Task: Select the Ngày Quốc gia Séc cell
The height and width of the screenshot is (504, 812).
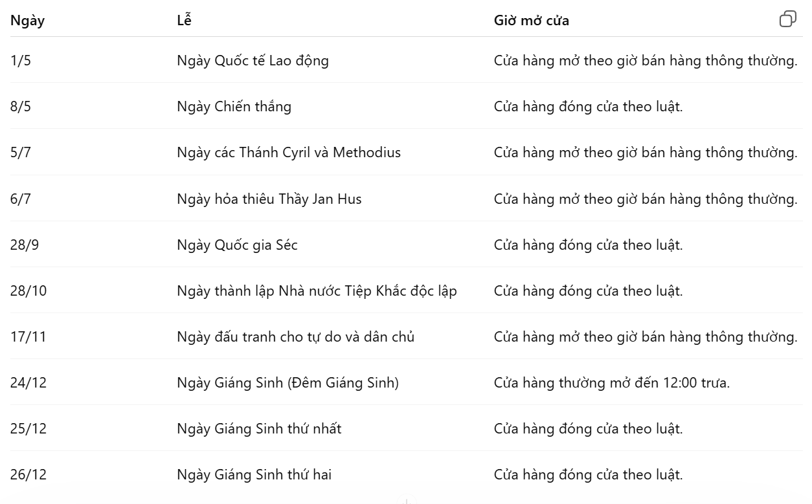Action: click(237, 245)
